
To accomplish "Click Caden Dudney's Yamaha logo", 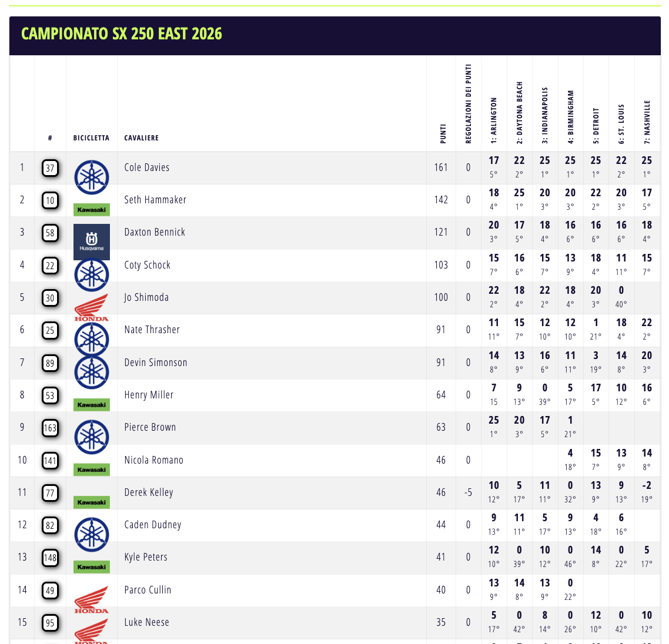I will [92, 534].
